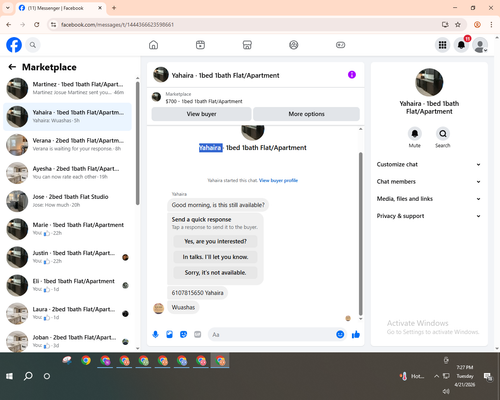Open the Laura 2bed 1bath conversation
Screen dimensions: 500x400
pos(67,313)
